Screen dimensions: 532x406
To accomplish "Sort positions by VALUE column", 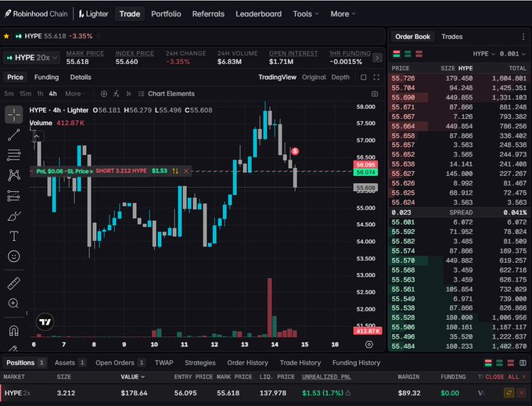I will pos(132,377).
